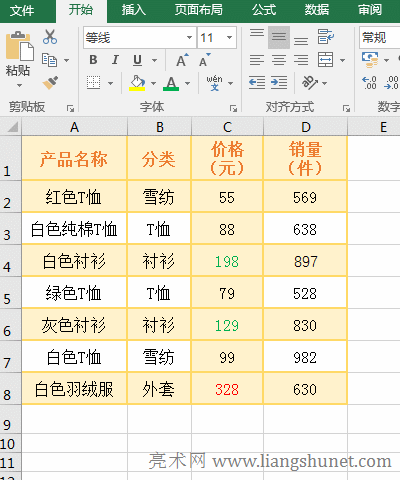The height and width of the screenshot is (480, 400).
Task: Apply yellow fill color bucket
Action: click(137, 83)
